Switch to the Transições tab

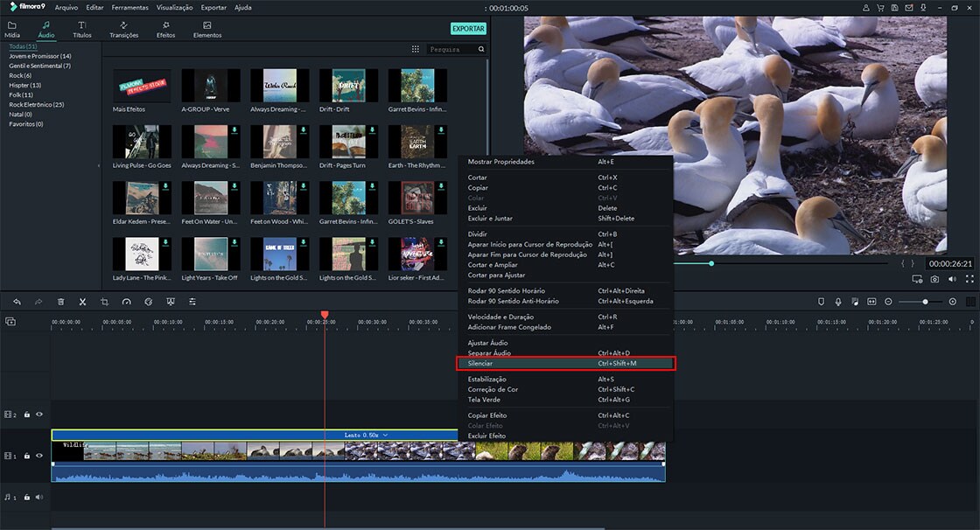tap(123, 30)
